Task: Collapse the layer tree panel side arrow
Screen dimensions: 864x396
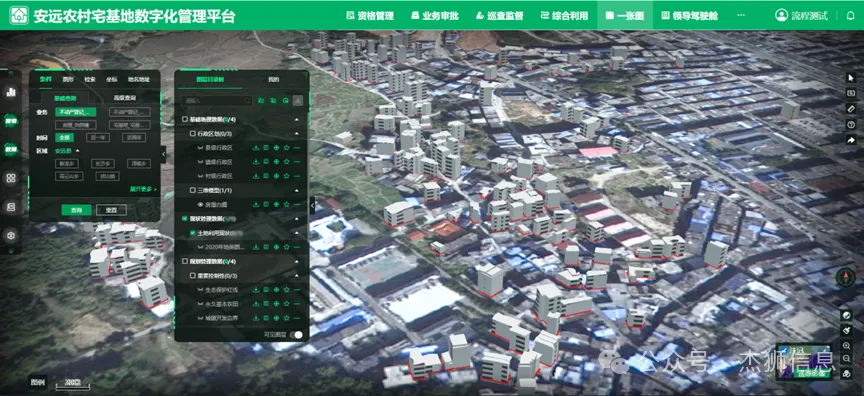Action: point(312,205)
